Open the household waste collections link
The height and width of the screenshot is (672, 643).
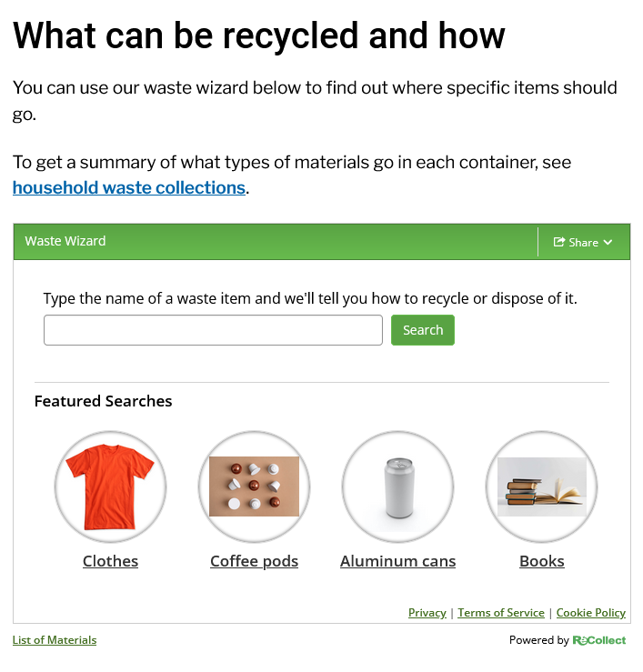[129, 188]
